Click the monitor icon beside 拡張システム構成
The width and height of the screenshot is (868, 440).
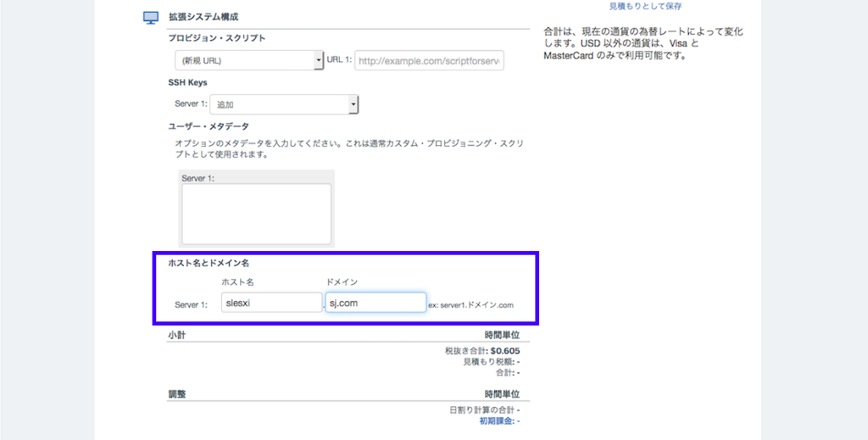click(151, 18)
